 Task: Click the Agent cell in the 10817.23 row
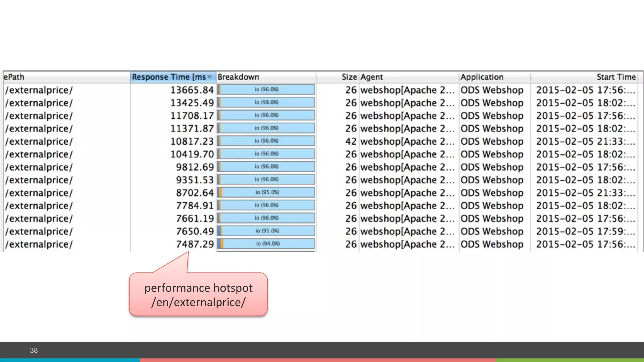pyautogui.click(x=408, y=141)
